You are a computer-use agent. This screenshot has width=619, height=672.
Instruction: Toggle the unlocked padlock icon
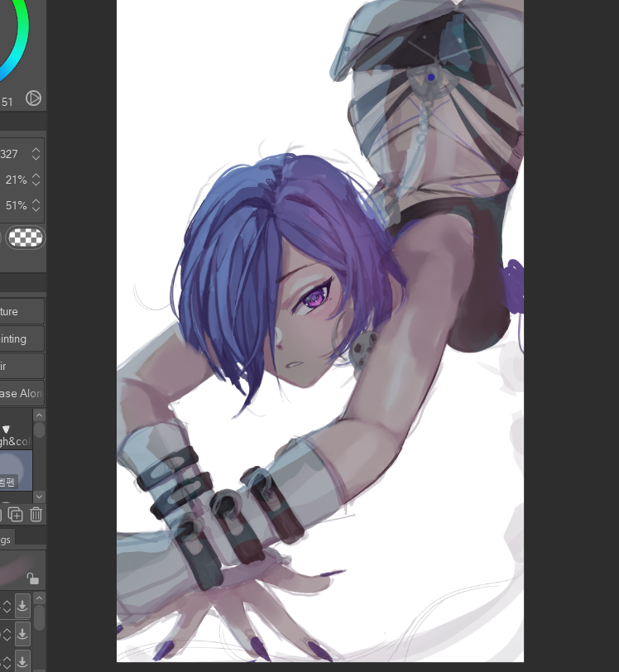pyautogui.click(x=33, y=579)
